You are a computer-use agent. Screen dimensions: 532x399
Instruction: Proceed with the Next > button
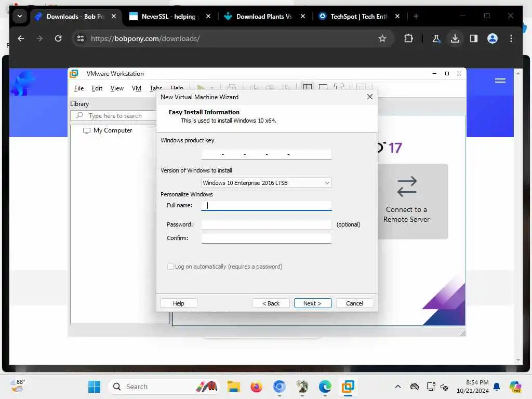tap(312, 303)
